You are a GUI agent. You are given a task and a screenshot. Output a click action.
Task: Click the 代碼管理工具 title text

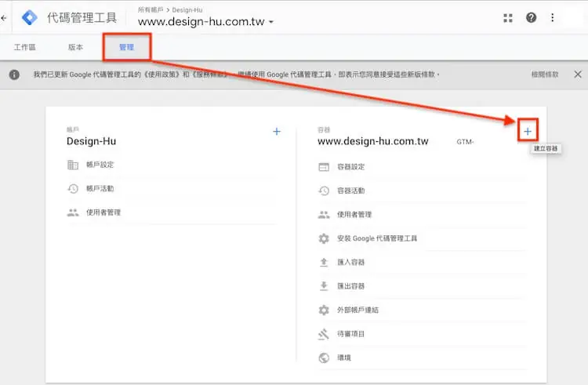pos(82,17)
